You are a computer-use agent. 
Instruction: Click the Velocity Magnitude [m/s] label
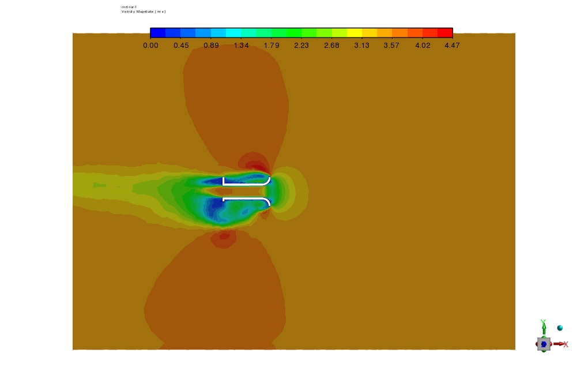pos(143,12)
